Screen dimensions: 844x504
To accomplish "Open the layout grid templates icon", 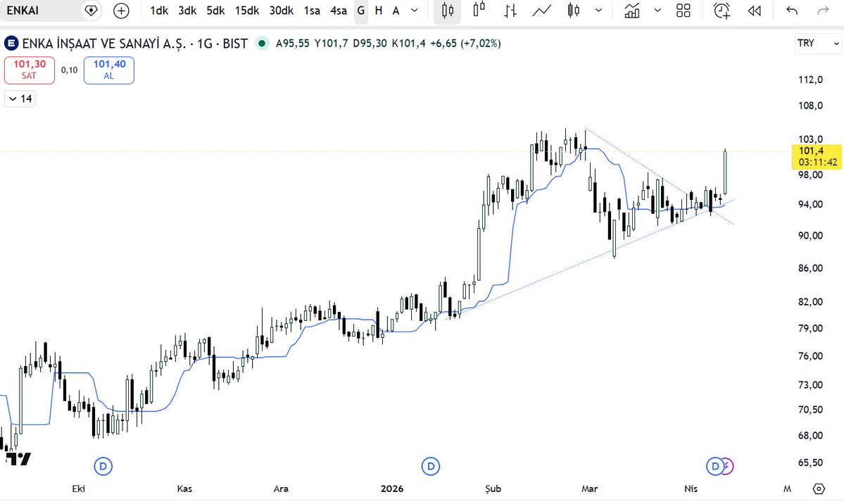I will (x=683, y=11).
